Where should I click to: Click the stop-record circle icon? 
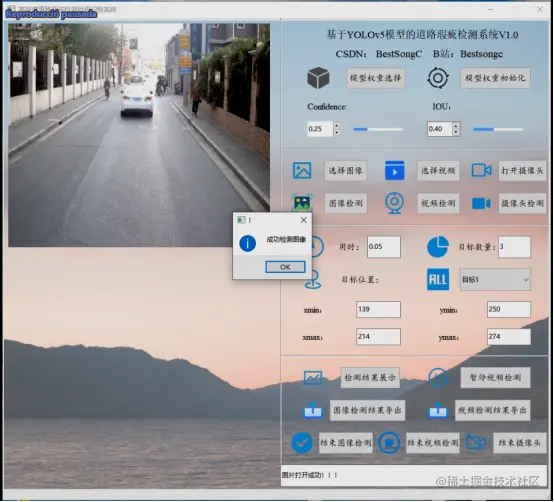pos(389,443)
